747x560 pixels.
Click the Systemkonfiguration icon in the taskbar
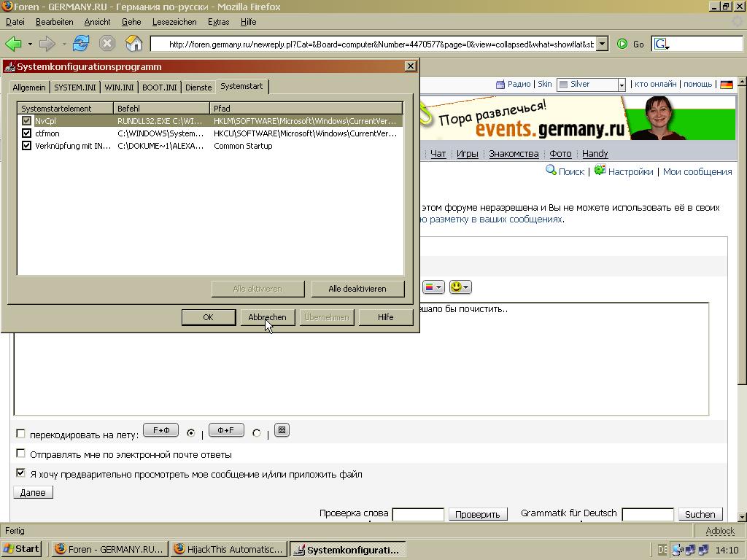298,550
